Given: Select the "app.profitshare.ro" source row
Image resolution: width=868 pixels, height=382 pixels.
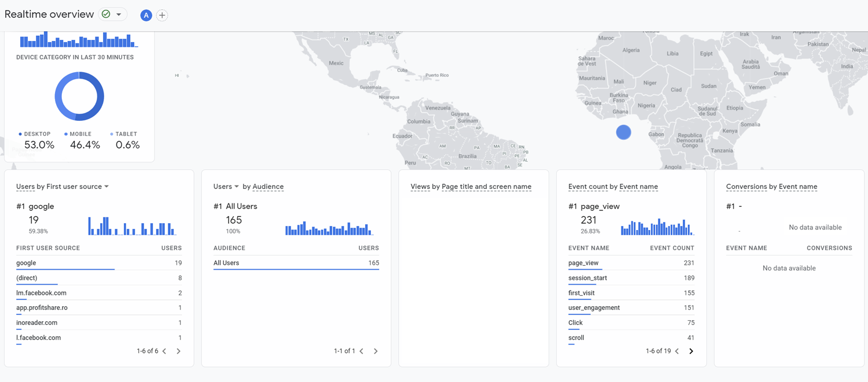Looking at the screenshot, I should [99, 308].
